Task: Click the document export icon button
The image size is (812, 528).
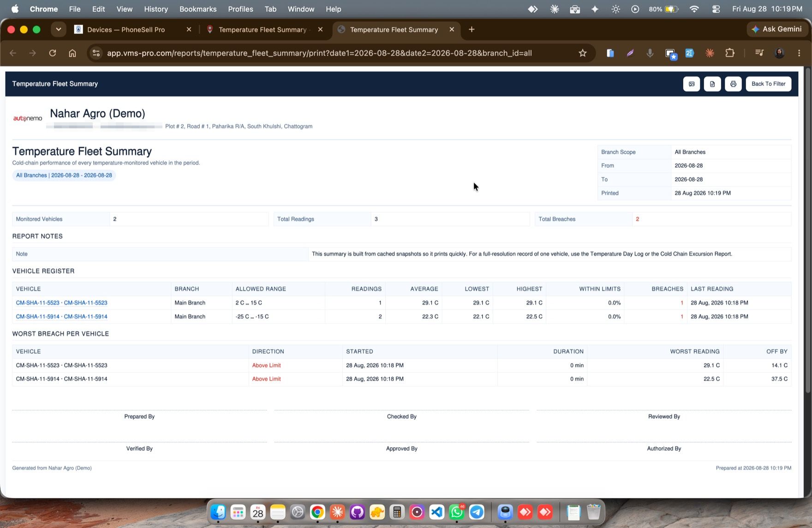Action: pos(712,84)
